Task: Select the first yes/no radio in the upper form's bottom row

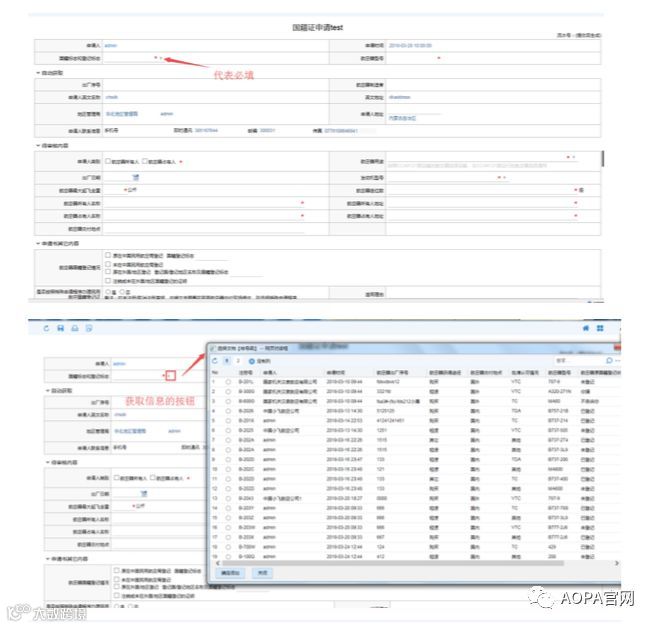Action: click(108, 292)
